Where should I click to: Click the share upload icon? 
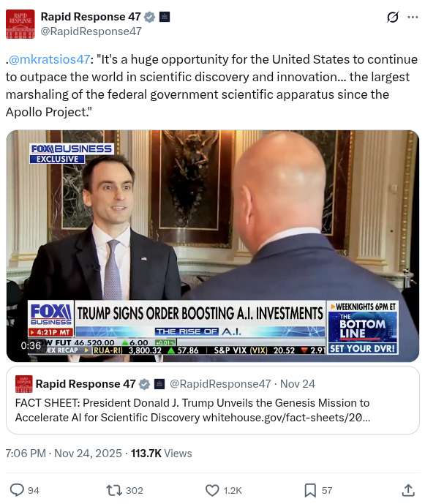click(x=408, y=490)
